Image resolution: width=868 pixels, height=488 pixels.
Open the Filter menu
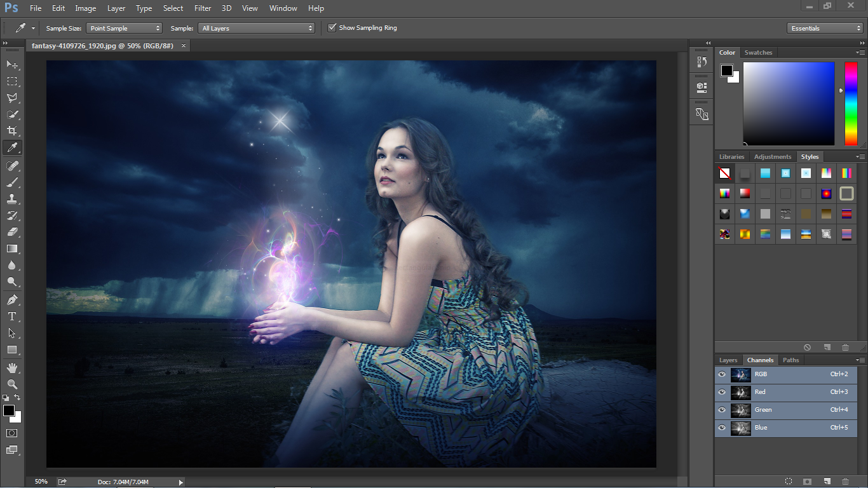point(203,8)
